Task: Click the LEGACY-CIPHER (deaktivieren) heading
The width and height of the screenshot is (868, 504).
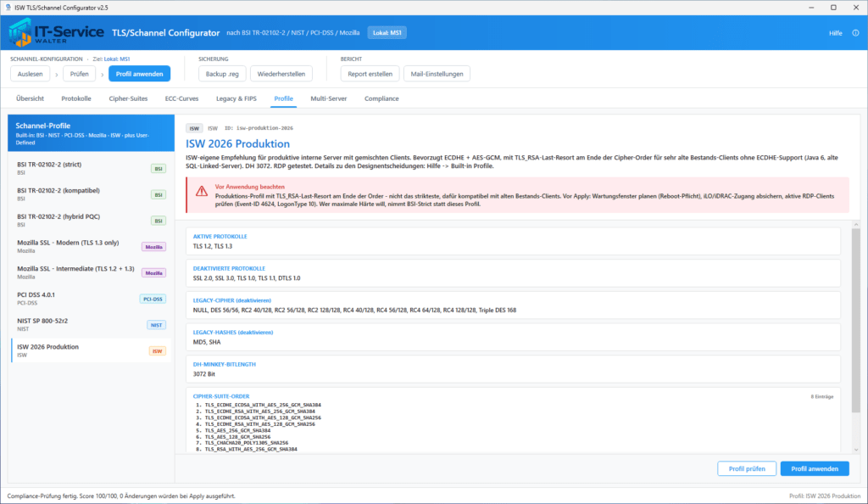Action: (232, 300)
